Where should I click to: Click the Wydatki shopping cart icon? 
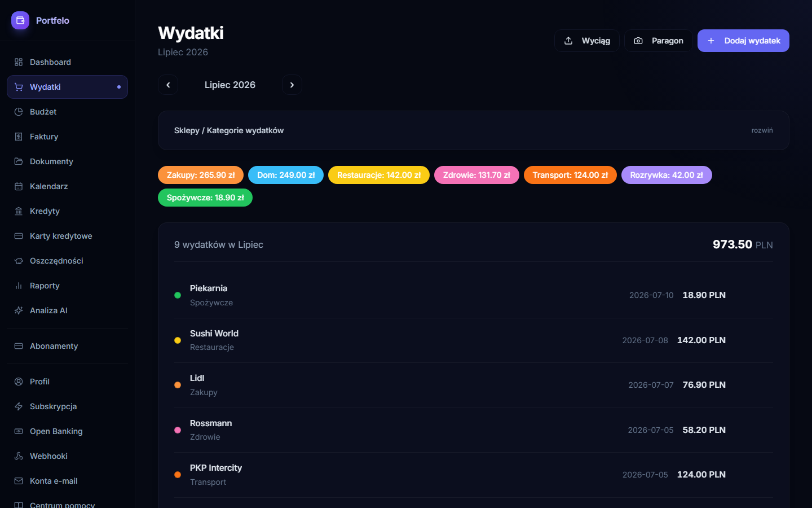(x=19, y=87)
